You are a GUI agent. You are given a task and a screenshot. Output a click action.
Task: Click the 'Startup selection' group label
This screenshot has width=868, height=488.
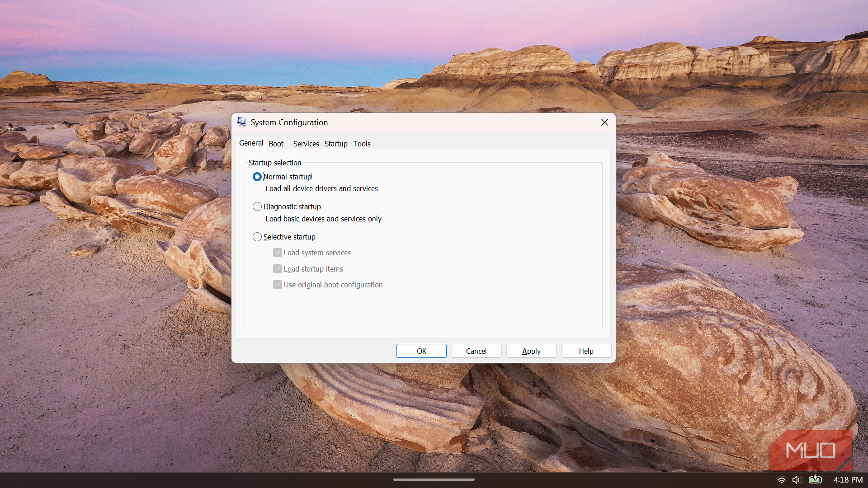pos(275,163)
